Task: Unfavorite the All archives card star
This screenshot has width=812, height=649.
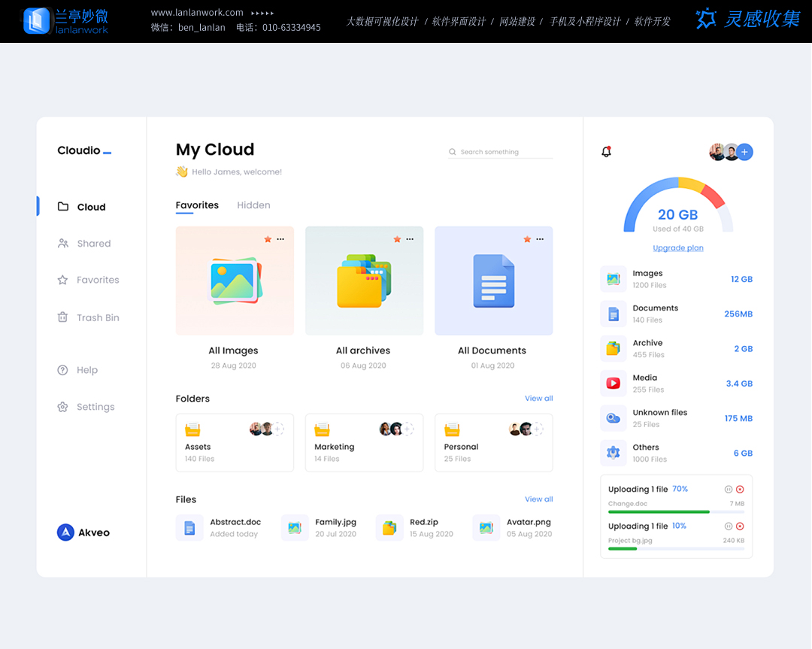Action: [397, 239]
